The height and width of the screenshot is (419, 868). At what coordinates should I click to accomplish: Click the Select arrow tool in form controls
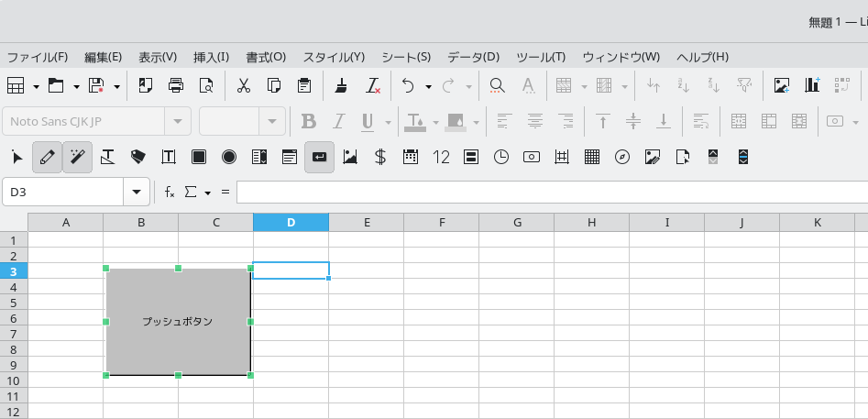pyautogui.click(x=17, y=157)
